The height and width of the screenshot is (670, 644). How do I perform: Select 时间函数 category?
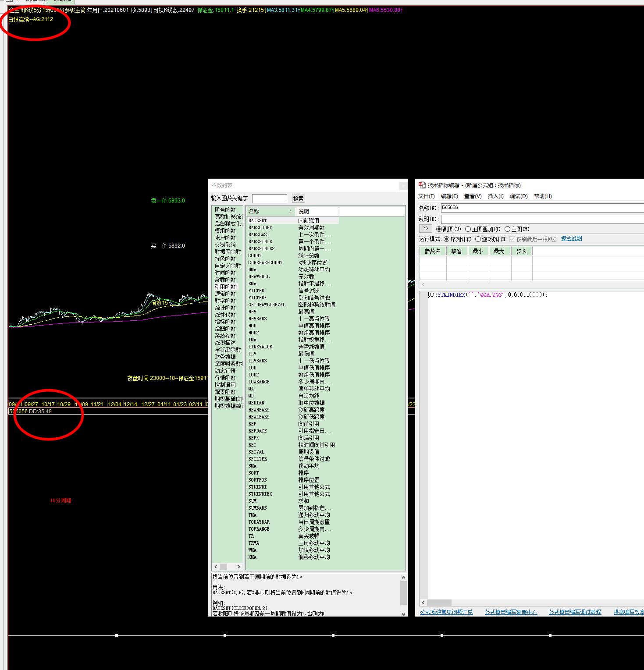pos(225,273)
